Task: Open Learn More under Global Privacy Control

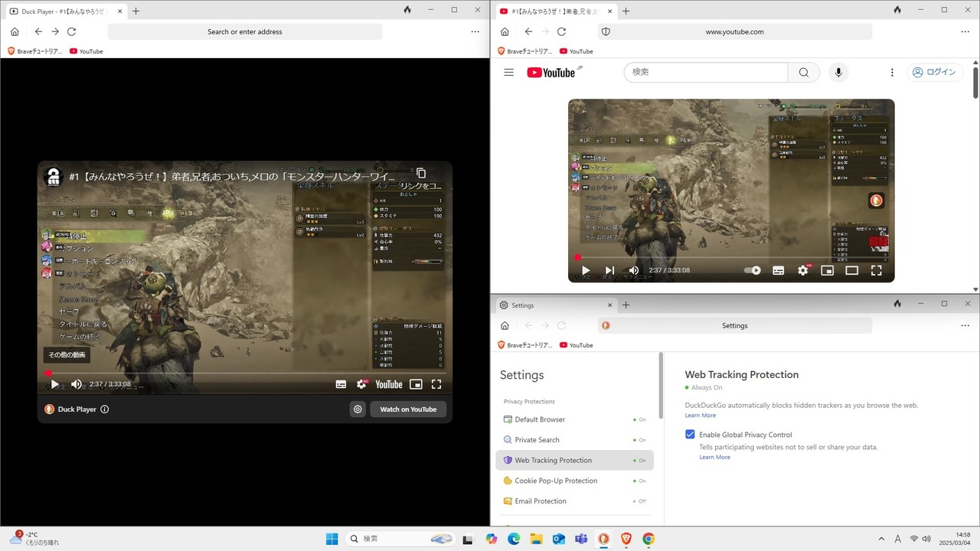Action: 714,457
